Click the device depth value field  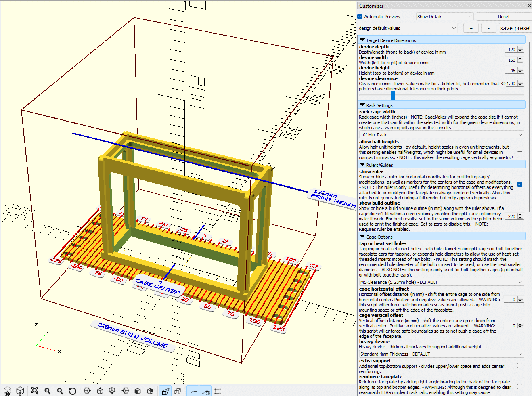point(511,50)
